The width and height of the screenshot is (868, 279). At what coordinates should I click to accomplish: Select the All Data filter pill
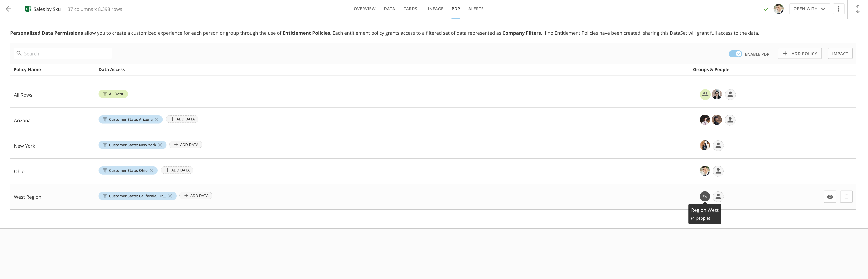(113, 94)
